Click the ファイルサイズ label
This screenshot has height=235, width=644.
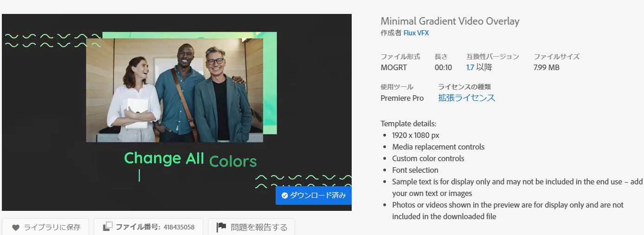point(556,57)
